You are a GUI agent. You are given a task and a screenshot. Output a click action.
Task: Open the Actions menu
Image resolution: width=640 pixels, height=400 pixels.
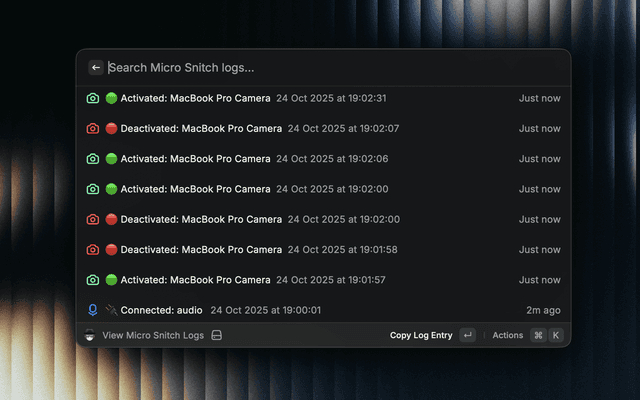[507, 335]
